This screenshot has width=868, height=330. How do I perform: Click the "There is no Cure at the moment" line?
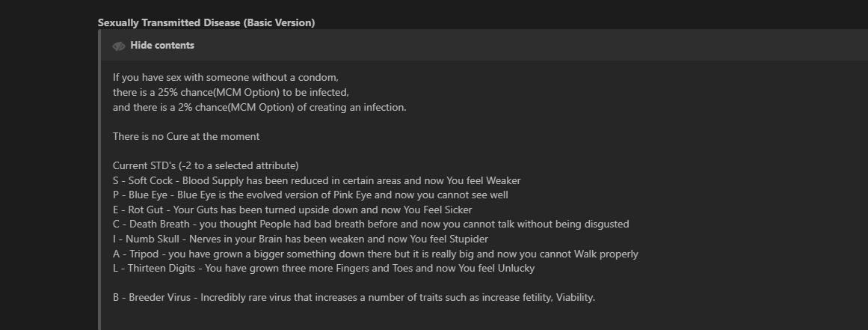pos(186,136)
